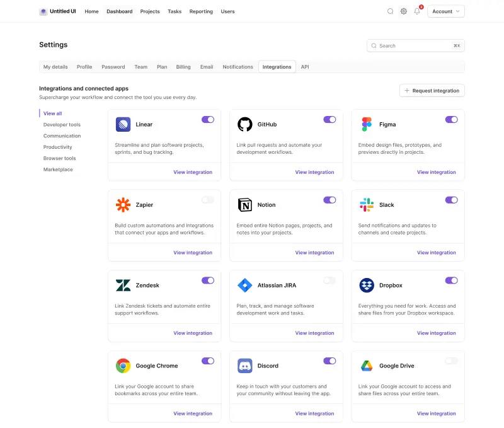Filter by Communication category
This screenshot has height=428, width=504.
pyautogui.click(x=62, y=136)
